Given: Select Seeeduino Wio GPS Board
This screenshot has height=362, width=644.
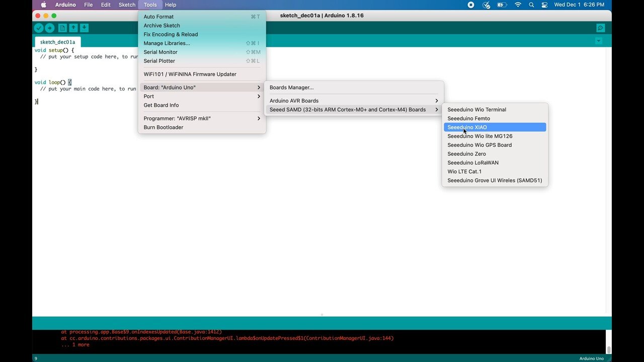Looking at the screenshot, I should (495, 145).
